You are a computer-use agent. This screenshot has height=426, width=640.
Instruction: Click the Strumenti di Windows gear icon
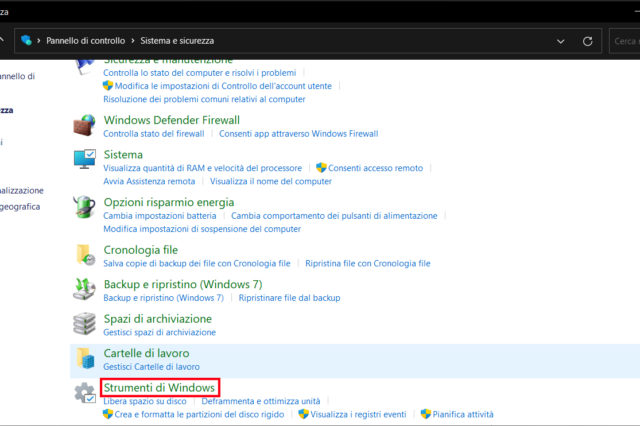(x=85, y=394)
